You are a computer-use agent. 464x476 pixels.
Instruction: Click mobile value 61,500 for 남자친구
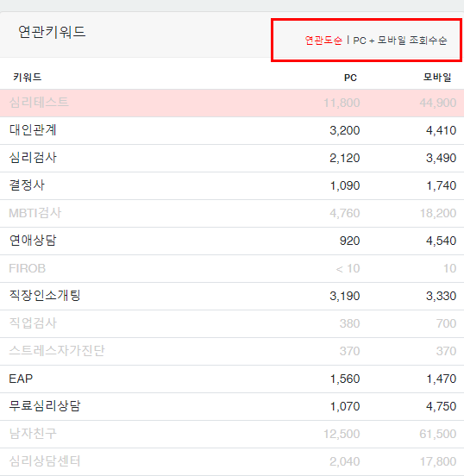(x=438, y=434)
